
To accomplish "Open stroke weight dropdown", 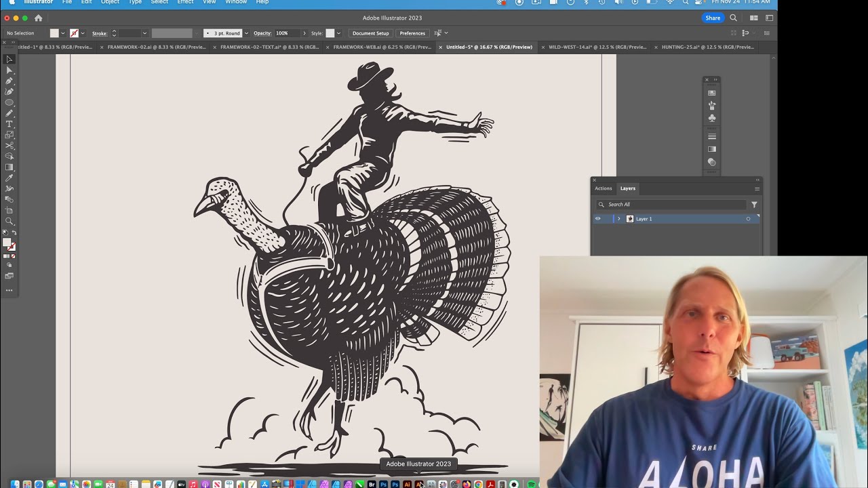I will (x=144, y=33).
